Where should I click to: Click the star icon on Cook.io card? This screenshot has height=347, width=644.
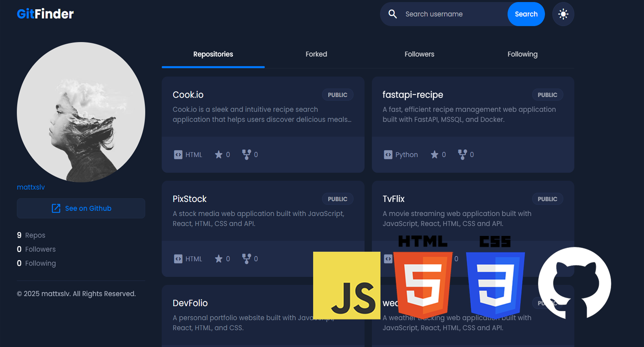pos(219,154)
